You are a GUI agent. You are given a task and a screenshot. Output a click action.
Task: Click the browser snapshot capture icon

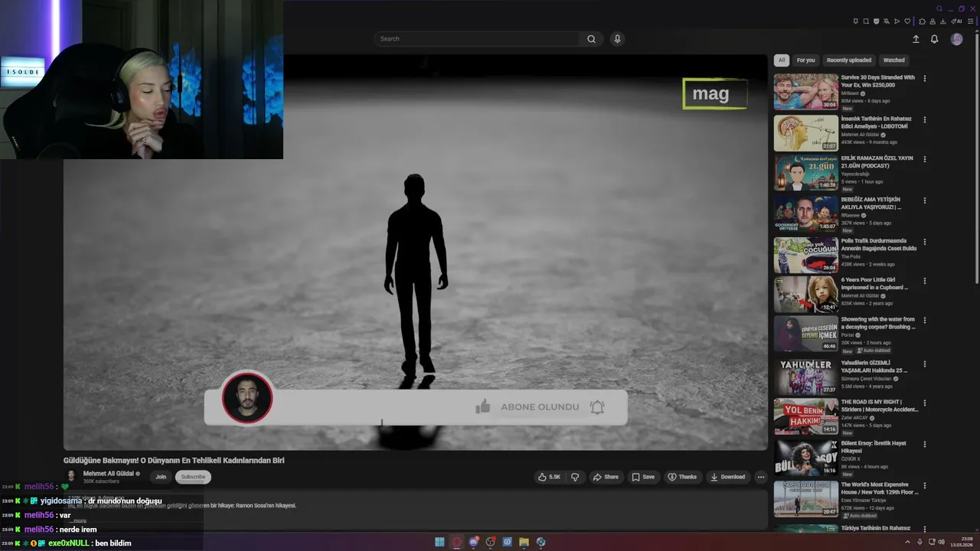(866, 21)
